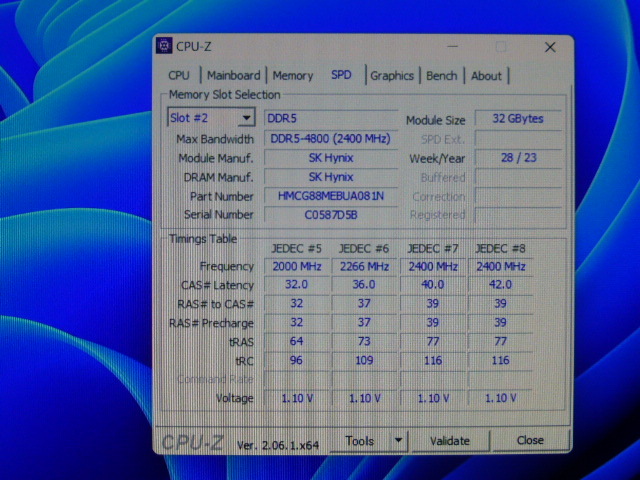This screenshot has width=640, height=480.
Task: Open the Graphics tab
Action: pyautogui.click(x=392, y=76)
